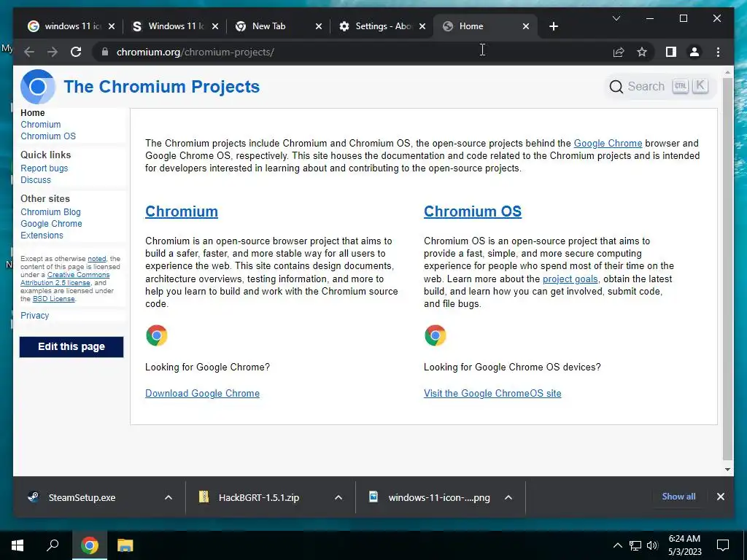Reload the current page
The width and height of the screenshot is (747, 560).
pyautogui.click(x=76, y=52)
